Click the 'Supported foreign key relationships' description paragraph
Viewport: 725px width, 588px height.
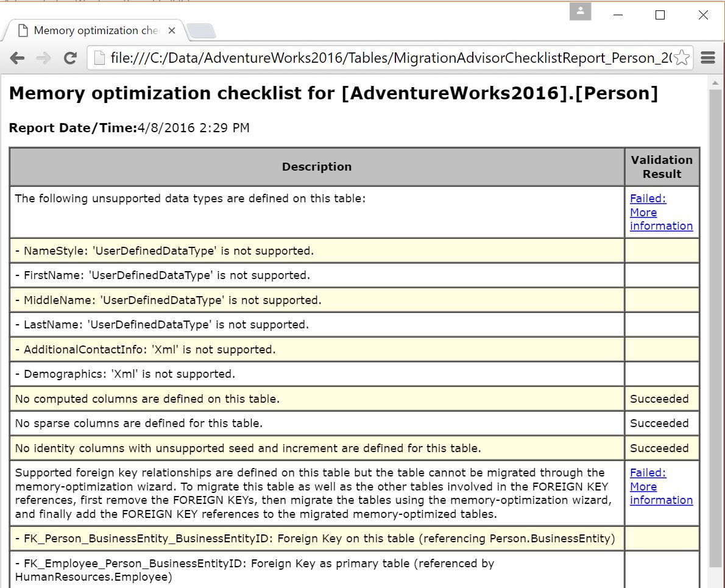[314, 493]
